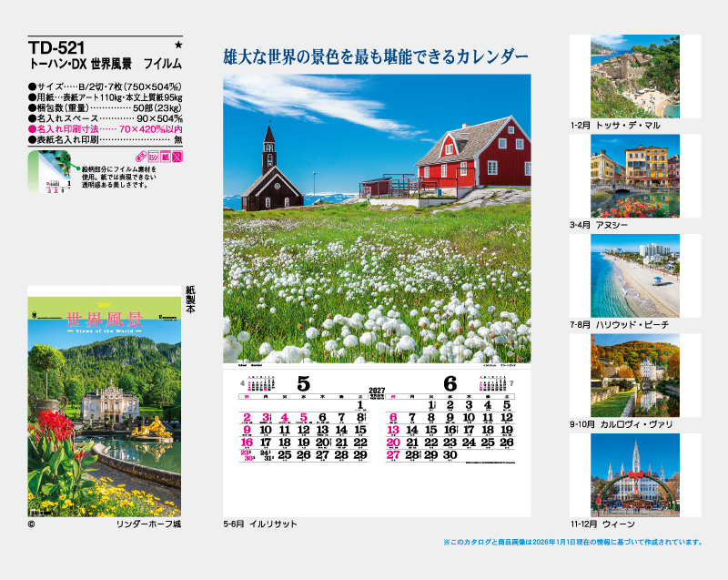This screenshot has height=580, width=728.
Task: Click the 11-12月 ウィーン caption
Action: click(x=602, y=524)
